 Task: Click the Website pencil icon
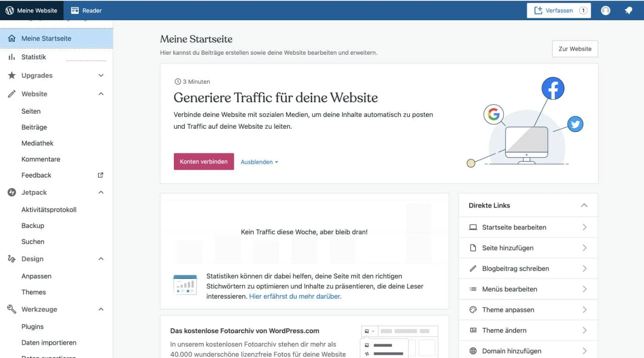click(11, 94)
